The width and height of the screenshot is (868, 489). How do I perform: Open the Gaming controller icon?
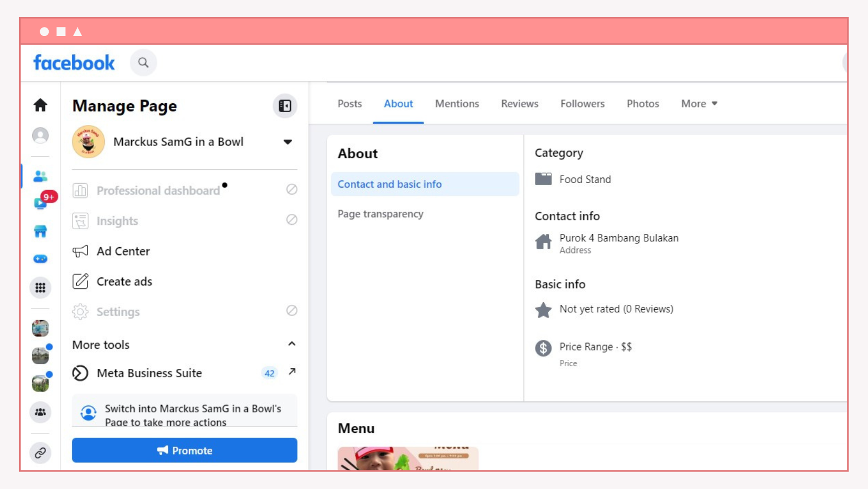(40, 259)
